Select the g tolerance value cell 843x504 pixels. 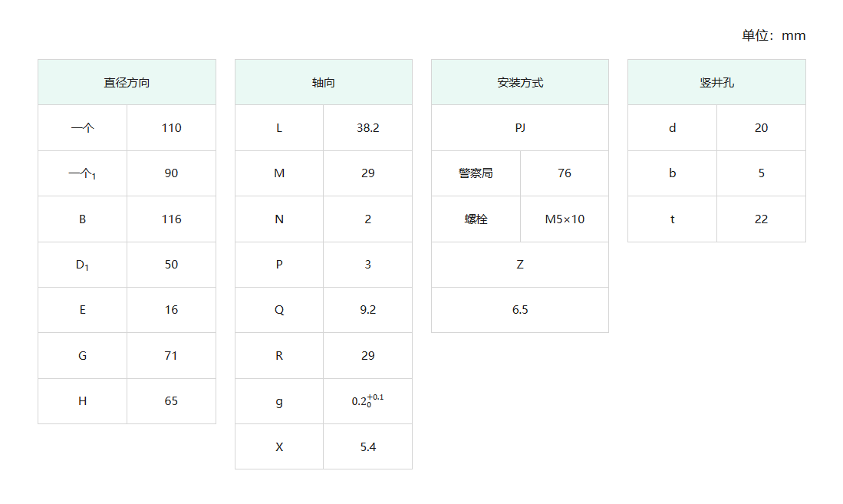[367, 401]
